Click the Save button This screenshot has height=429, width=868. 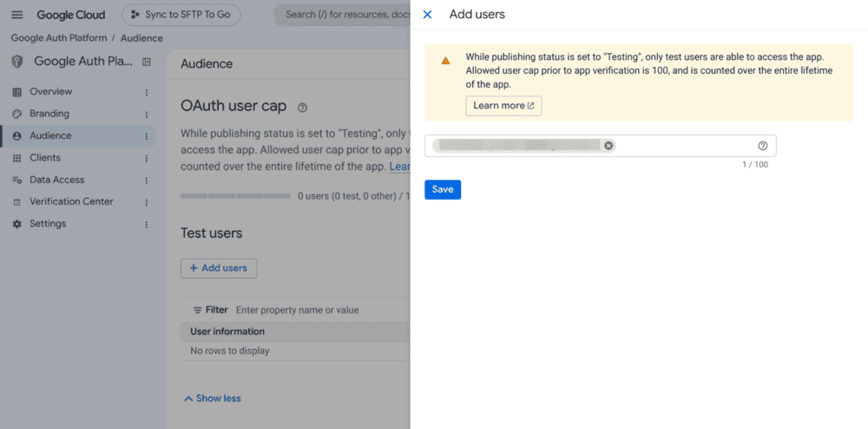[443, 189]
